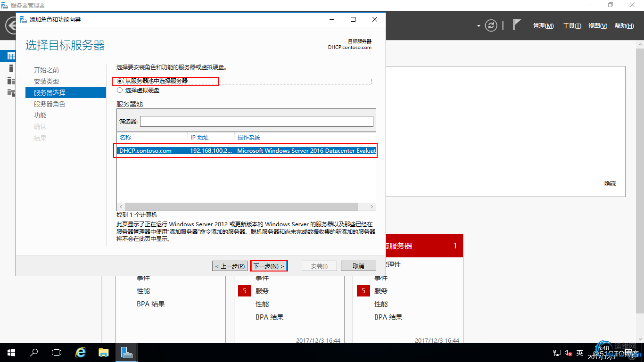The width and height of the screenshot is (644, 362).
Task: Click up arrow of Server Manager vertical scrollbar
Action: (640, 44)
